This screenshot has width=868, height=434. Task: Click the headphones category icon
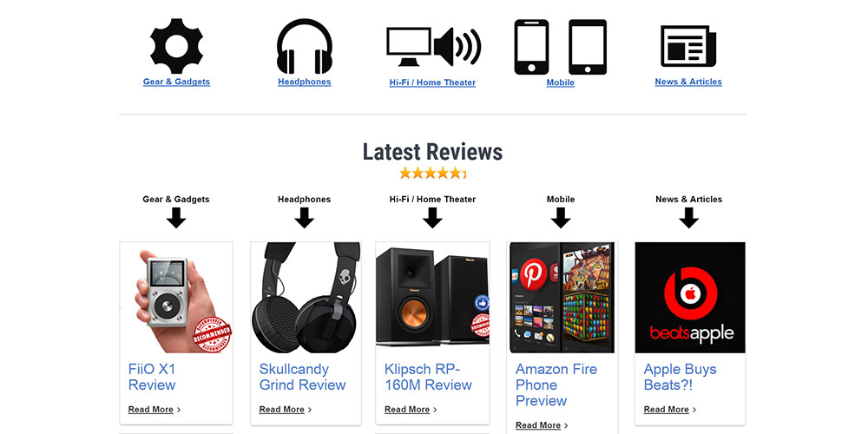(x=305, y=47)
